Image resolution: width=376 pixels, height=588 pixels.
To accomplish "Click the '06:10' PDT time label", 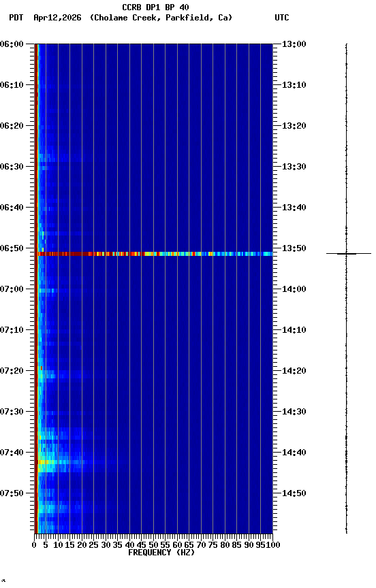I will [x=12, y=85].
